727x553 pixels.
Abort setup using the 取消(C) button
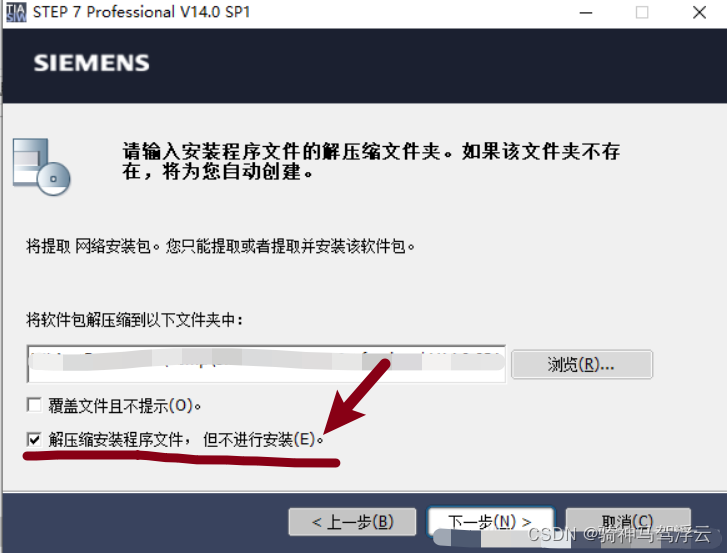[628, 522]
